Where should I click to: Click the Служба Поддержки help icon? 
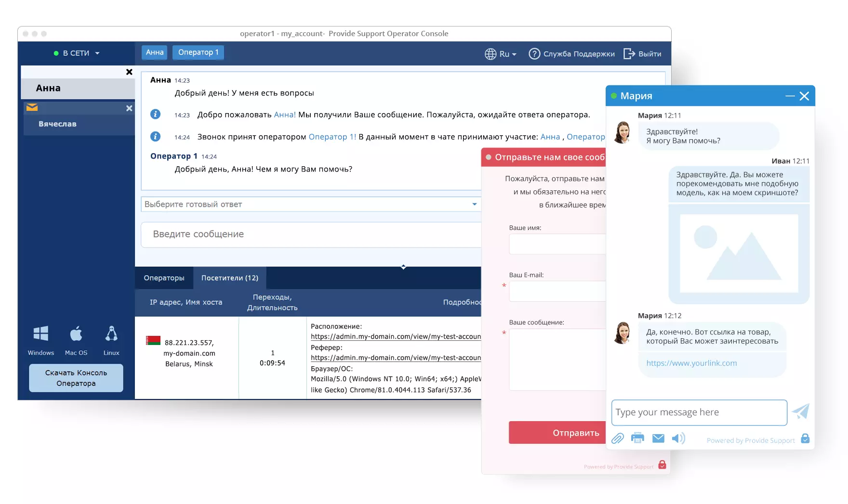[x=534, y=53]
